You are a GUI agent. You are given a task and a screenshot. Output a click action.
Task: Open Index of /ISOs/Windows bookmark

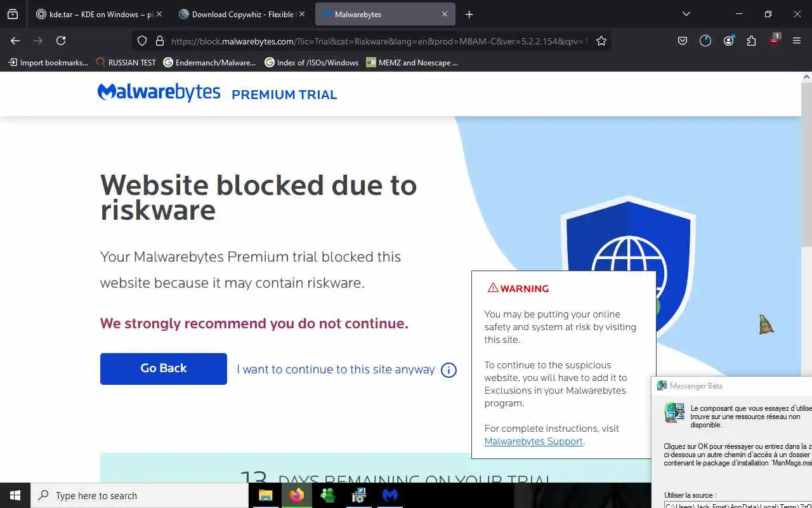tap(311, 63)
